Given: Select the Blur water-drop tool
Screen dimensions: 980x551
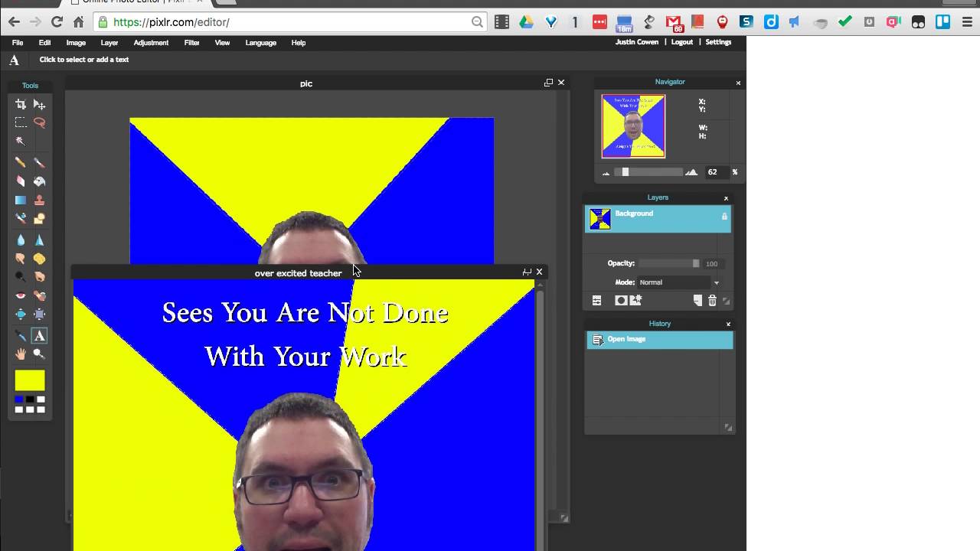Looking at the screenshot, I should (21, 240).
